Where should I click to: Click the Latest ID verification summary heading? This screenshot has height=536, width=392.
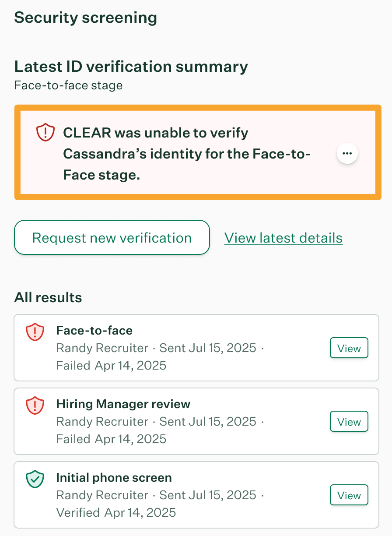pyautogui.click(x=131, y=67)
